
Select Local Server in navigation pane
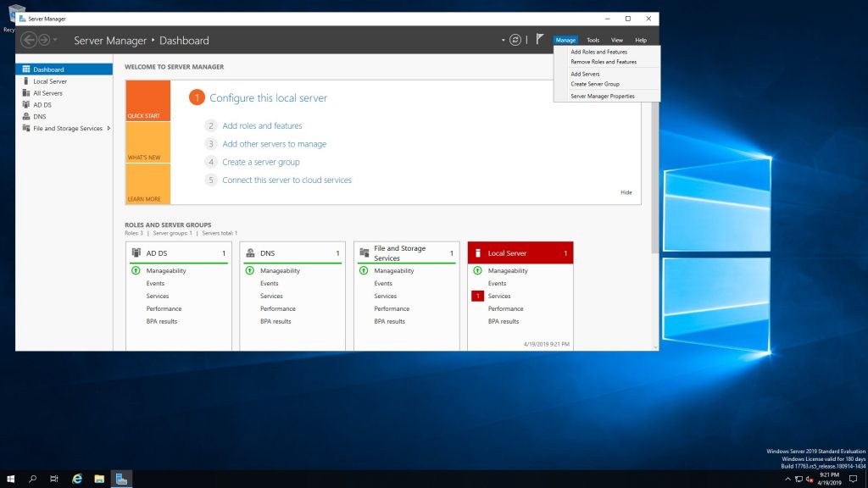pyautogui.click(x=50, y=81)
